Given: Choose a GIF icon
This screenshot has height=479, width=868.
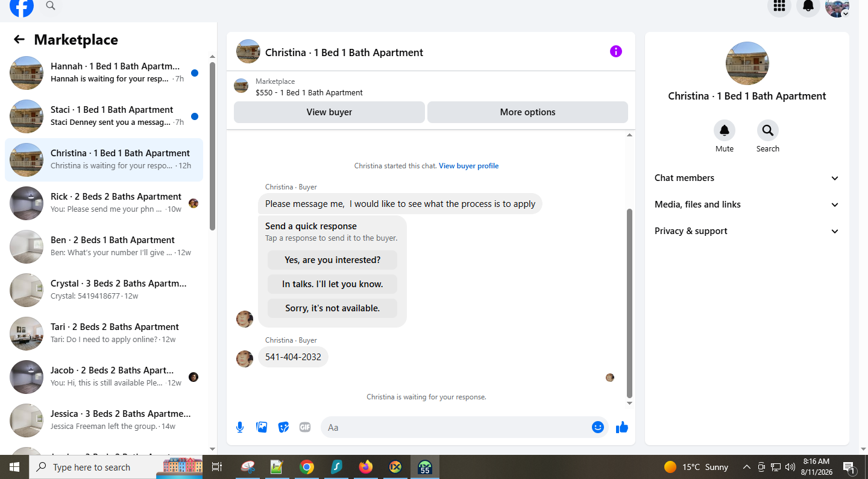Looking at the screenshot, I should 305,427.
